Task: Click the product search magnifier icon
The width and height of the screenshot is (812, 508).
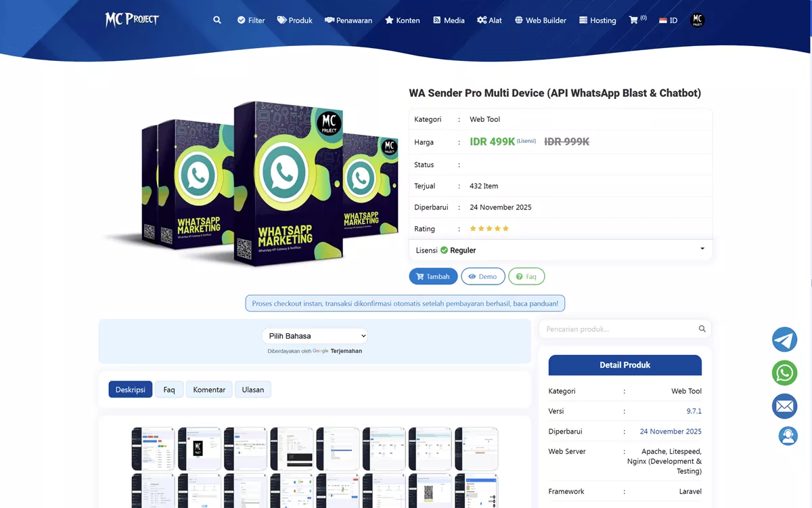Action: (702, 329)
